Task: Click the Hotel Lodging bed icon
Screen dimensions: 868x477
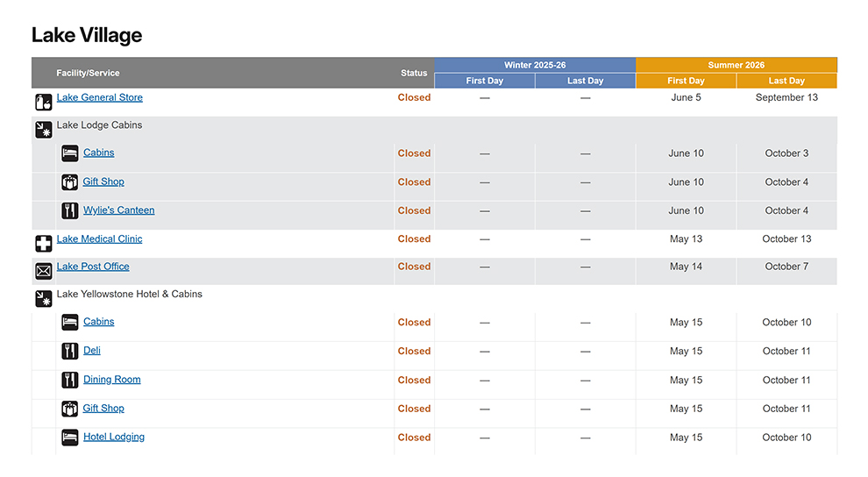Action: pos(70,438)
